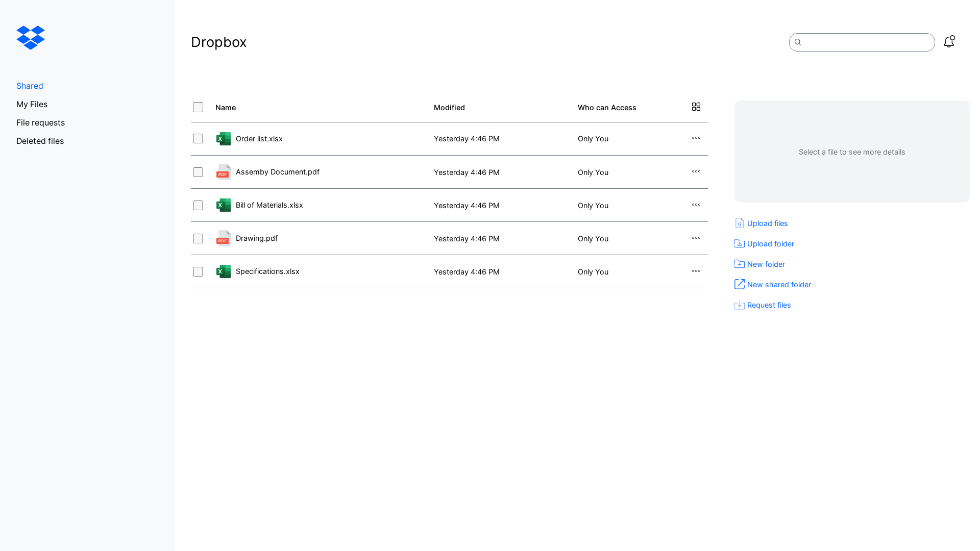This screenshot has height=551, width=980.
Task: Click the Dropbox logo icon
Action: tap(31, 38)
